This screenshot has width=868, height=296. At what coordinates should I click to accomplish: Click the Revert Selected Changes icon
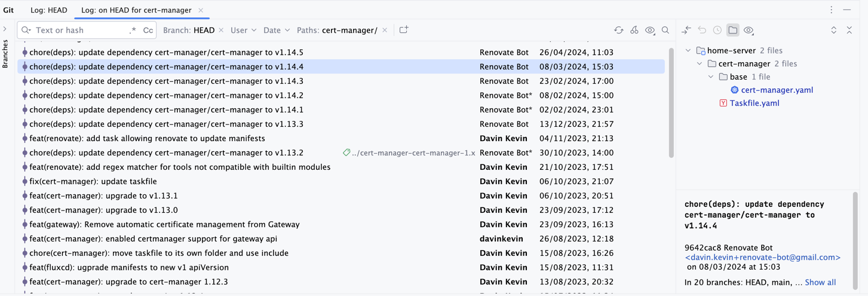point(702,30)
